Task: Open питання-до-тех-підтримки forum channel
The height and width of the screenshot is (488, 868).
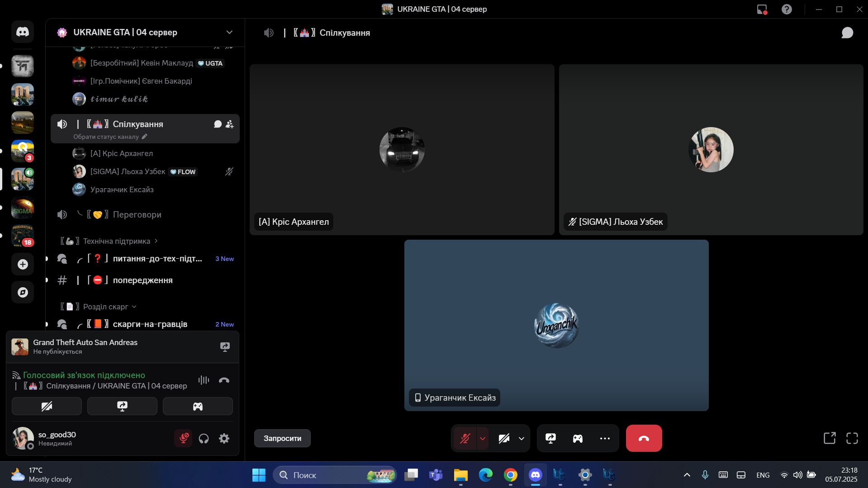Action: coord(145,259)
